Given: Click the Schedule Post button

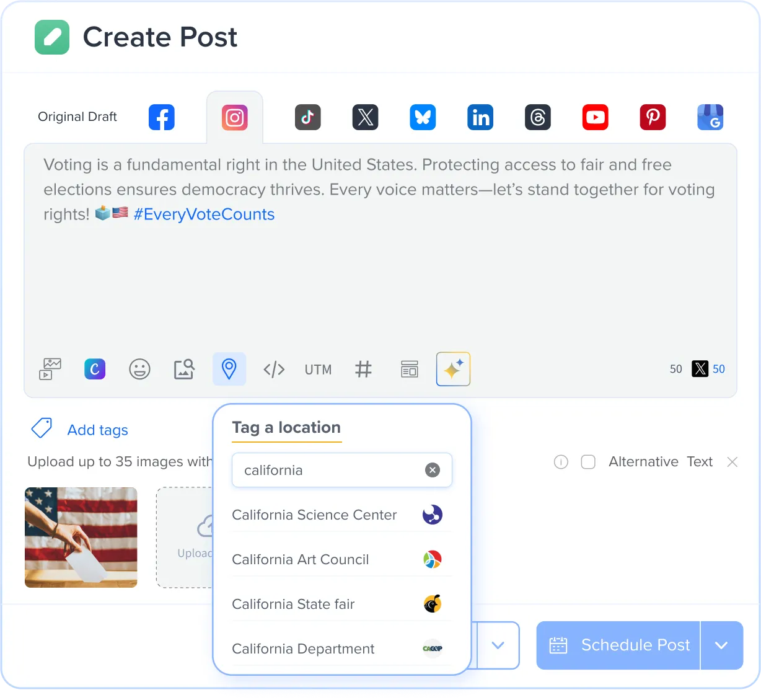Looking at the screenshot, I should [x=618, y=645].
